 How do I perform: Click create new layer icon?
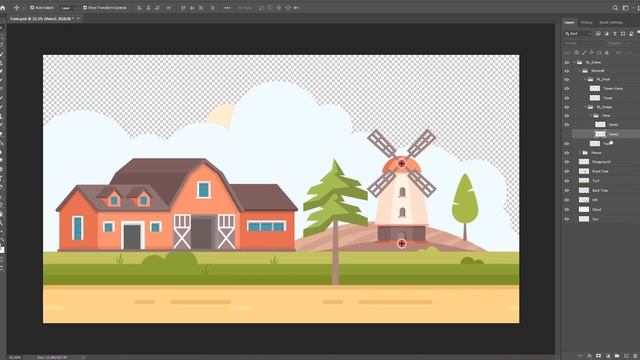coord(626,356)
